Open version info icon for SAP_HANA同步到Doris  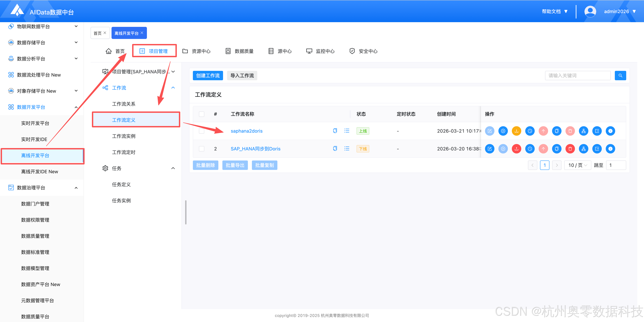(610, 149)
